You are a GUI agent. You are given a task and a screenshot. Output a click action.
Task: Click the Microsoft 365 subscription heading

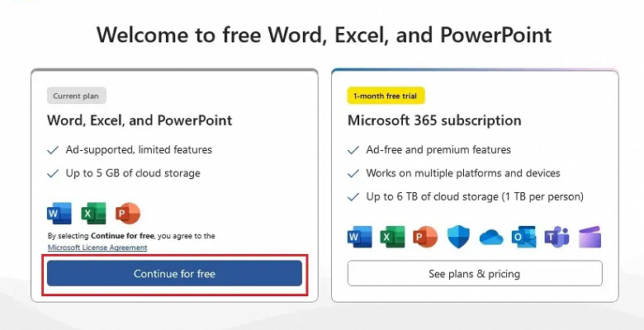coord(434,120)
